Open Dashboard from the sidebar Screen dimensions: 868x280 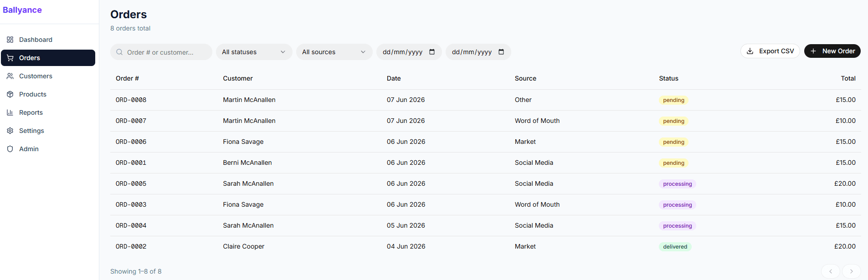[48, 40]
